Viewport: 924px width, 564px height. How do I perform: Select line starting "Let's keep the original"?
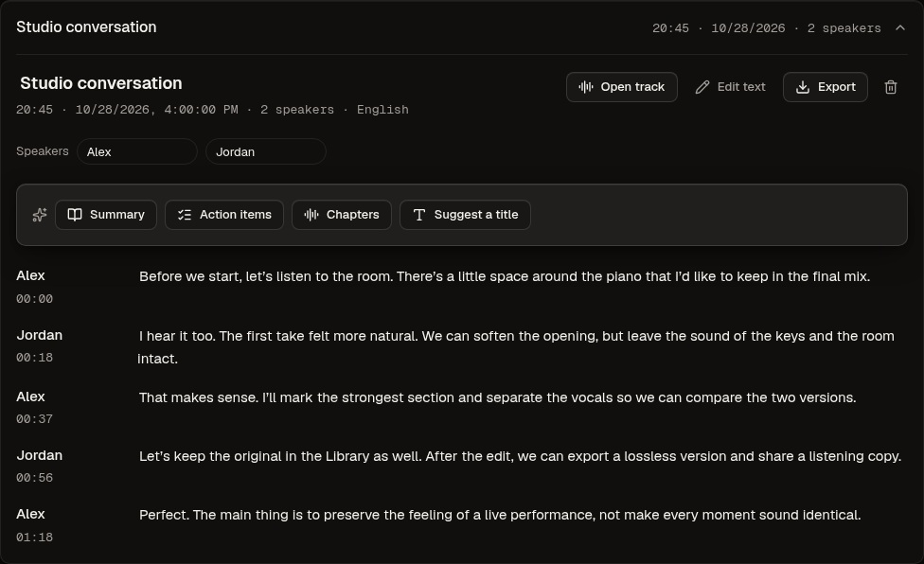point(521,457)
